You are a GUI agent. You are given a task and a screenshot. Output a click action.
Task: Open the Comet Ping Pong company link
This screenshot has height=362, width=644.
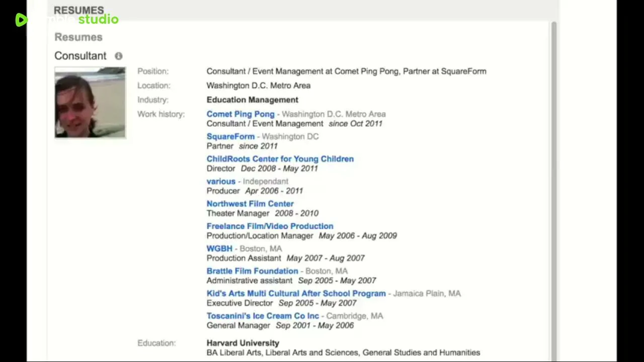click(x=240, y=114)
